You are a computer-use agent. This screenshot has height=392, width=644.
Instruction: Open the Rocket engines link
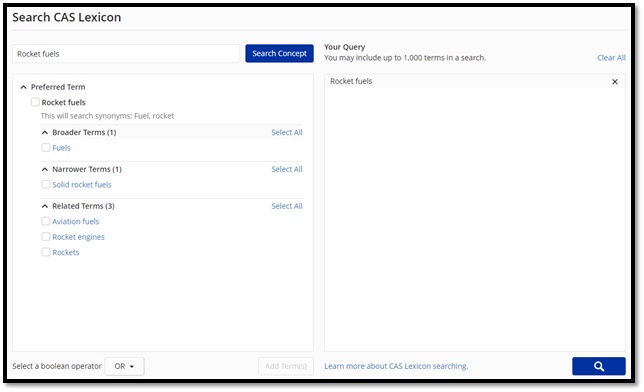(78, 237)
